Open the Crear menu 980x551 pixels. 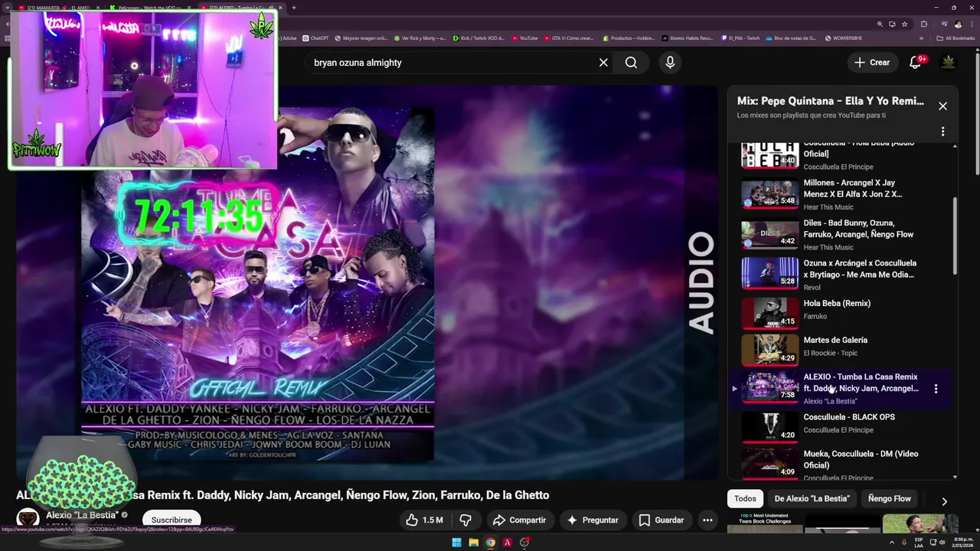(872, 63)
